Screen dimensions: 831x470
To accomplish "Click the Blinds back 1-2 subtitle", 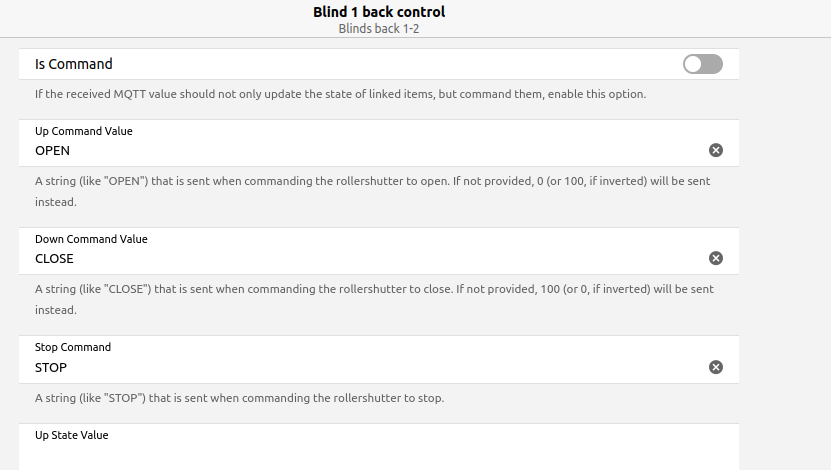I will tap(379, 28).
